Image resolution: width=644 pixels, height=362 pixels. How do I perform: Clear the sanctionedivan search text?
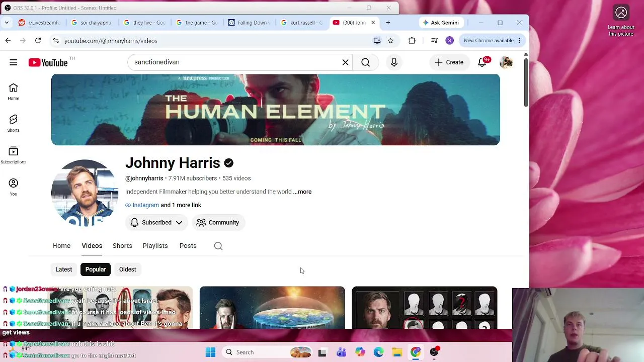coord(346,62)
